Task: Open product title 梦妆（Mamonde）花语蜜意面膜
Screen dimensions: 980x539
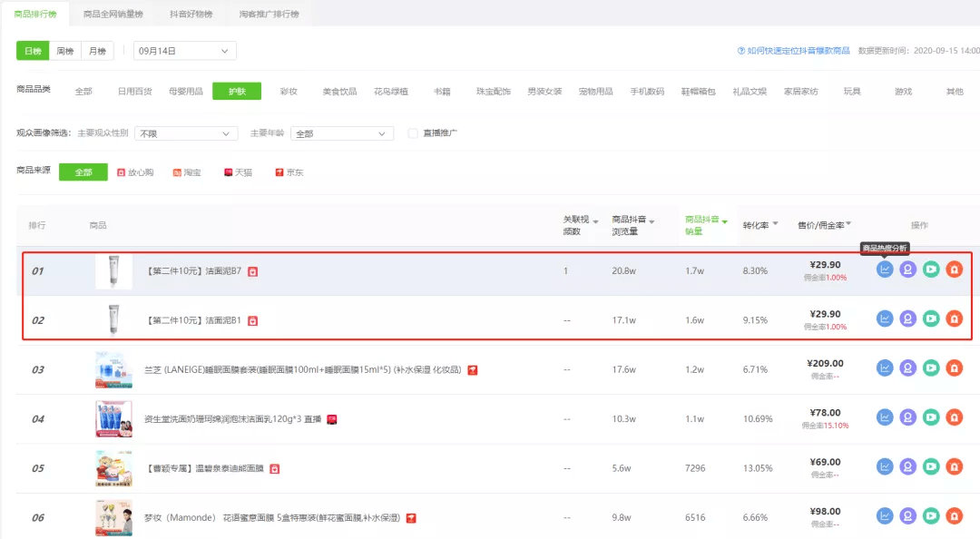Action: tap(272, 518)
